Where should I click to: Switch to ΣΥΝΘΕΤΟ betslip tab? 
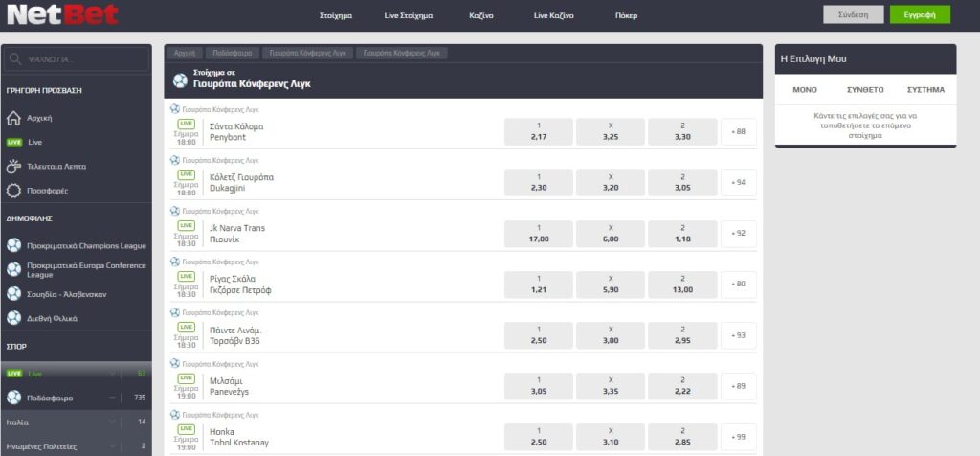[x=865, y=90]
